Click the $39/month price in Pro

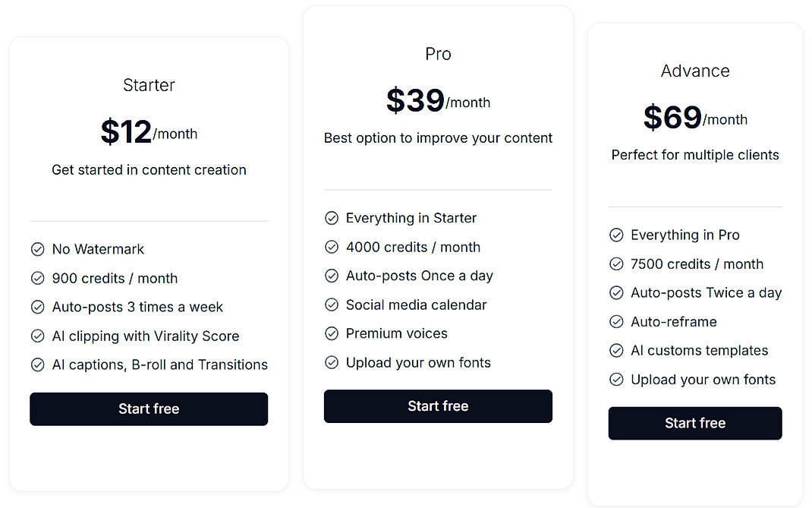click(438, 99)
